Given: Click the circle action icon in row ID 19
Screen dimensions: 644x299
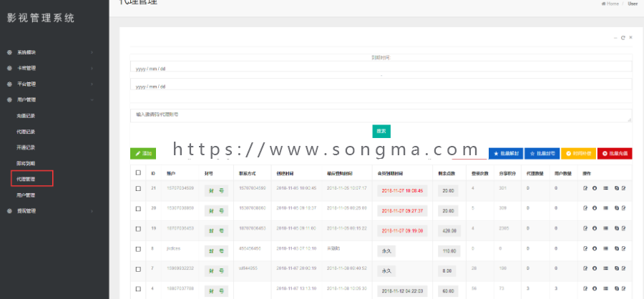Looking at the screenshot, I should 595,228.
